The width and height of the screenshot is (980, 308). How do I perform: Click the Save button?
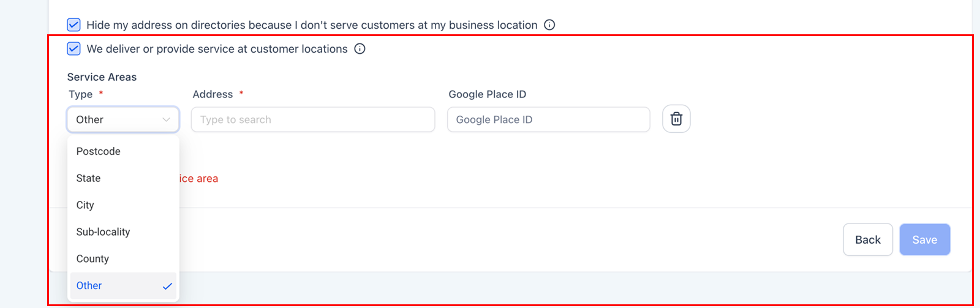[925, 239]
